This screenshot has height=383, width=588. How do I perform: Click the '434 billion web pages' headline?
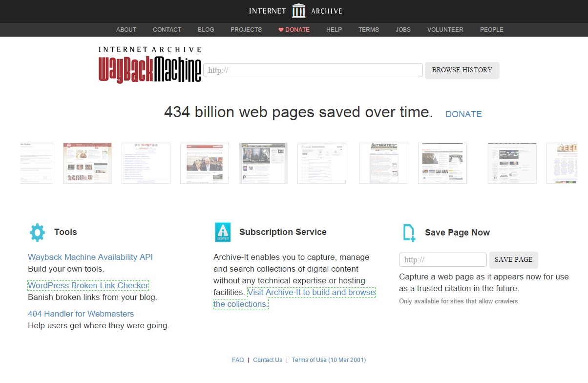pos(298,112)
